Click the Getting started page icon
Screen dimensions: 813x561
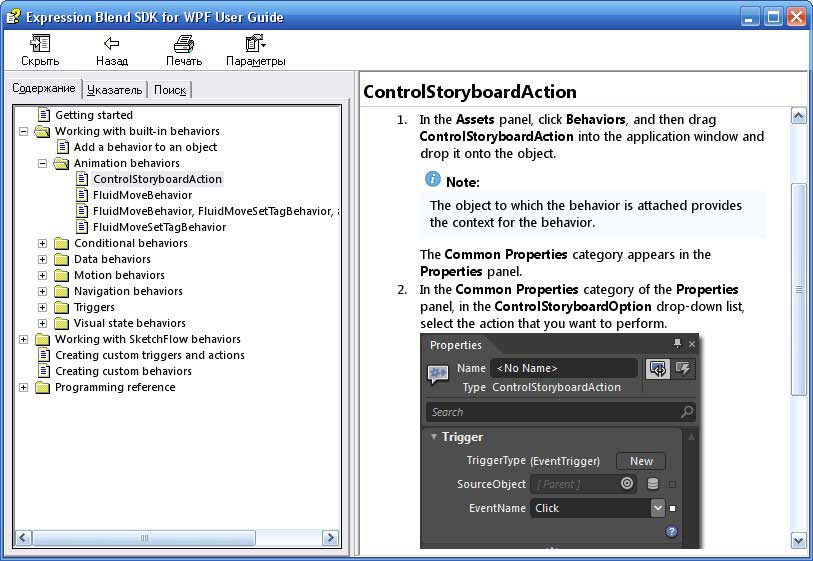(44, 115)
